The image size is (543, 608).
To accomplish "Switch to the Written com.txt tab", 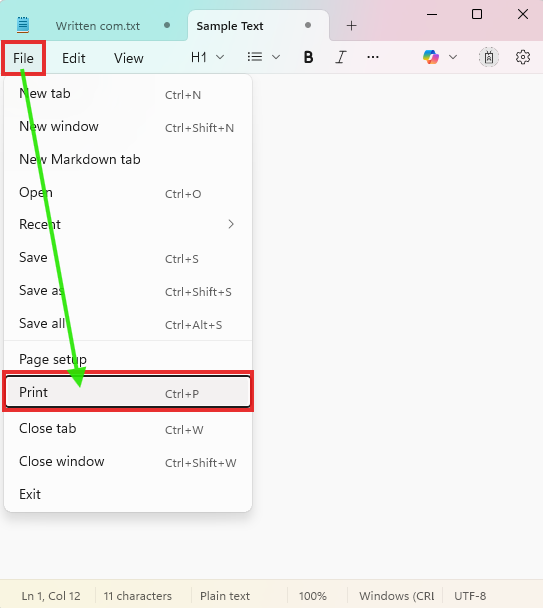I will point(98,26).
